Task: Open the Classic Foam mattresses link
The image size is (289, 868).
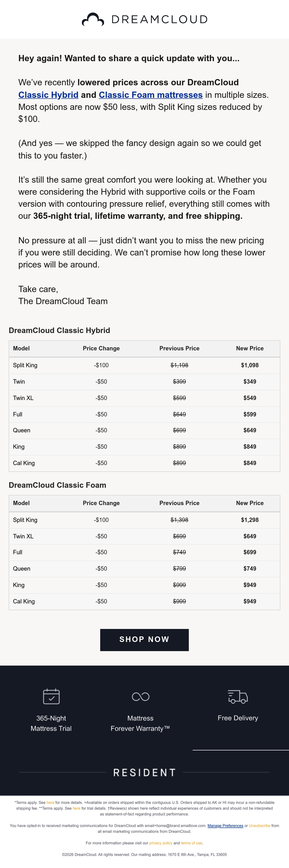Action: pyautogui.click(x=151, y=95)
